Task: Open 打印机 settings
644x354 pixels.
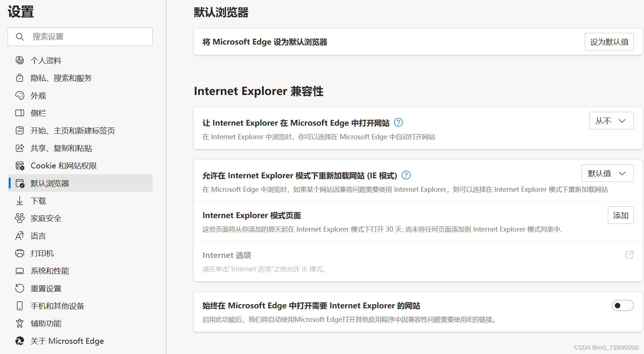Action: tap(80, 253)
